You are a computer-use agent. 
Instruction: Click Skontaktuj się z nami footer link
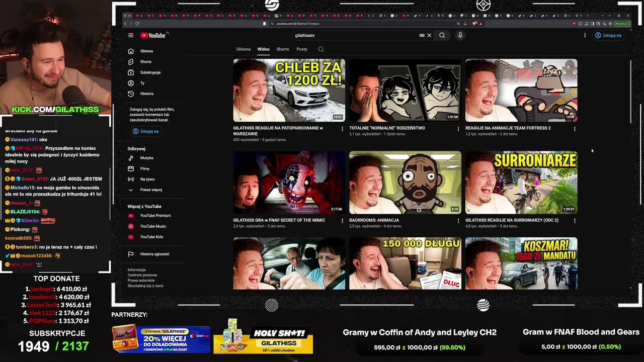coord(145,286)
